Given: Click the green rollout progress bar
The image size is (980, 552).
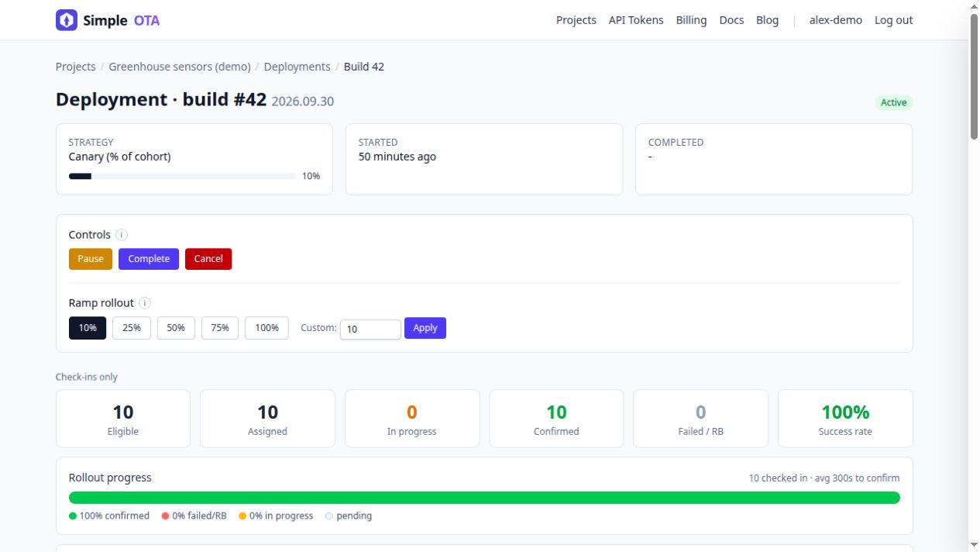Looking at the screenshot, I should tap(484, 498).
